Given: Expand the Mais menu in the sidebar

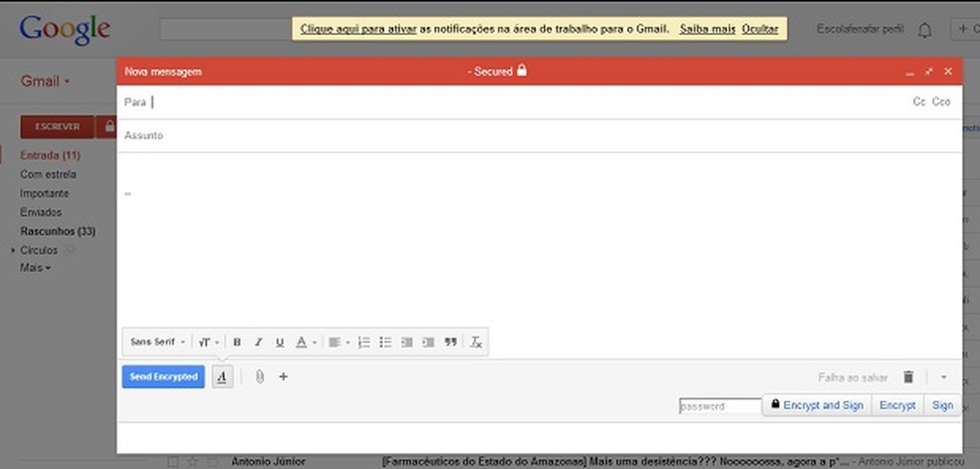Looking at the screenshot, I should point(35,268).
